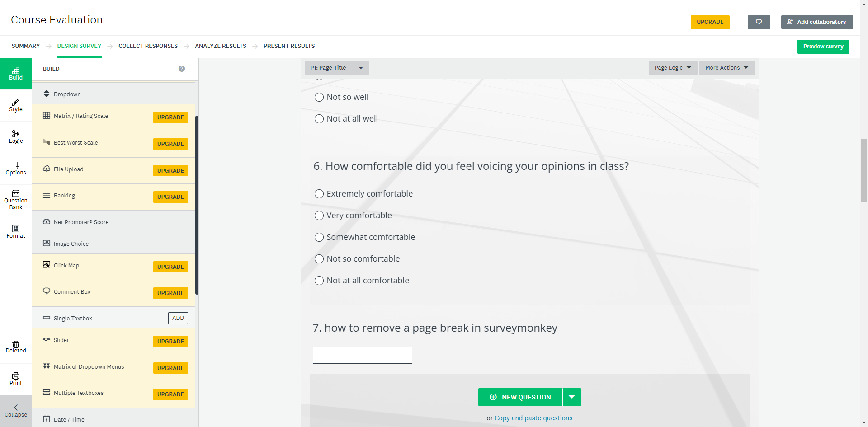Open the comments speech bubble button

[x=759, y=22]
